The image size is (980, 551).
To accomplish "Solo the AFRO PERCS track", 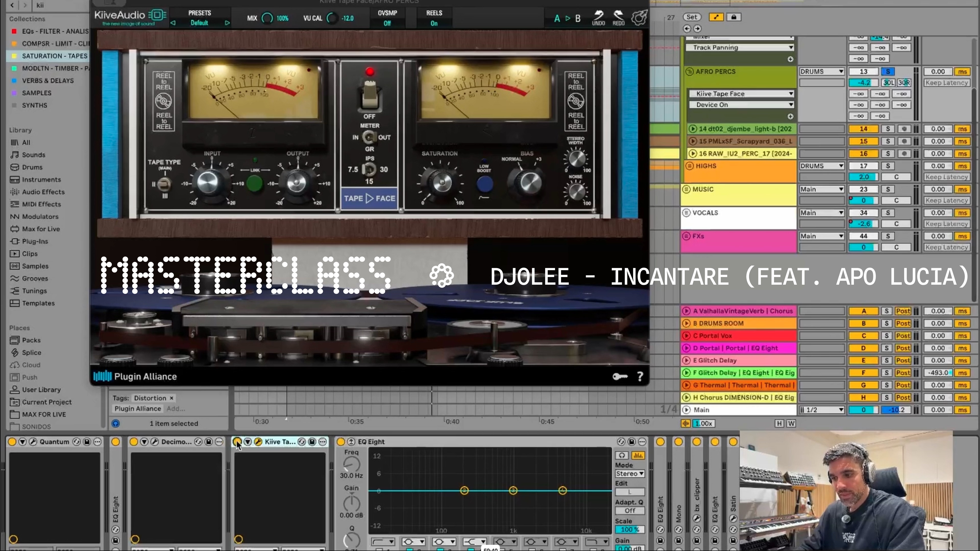I will pos(888,71).
